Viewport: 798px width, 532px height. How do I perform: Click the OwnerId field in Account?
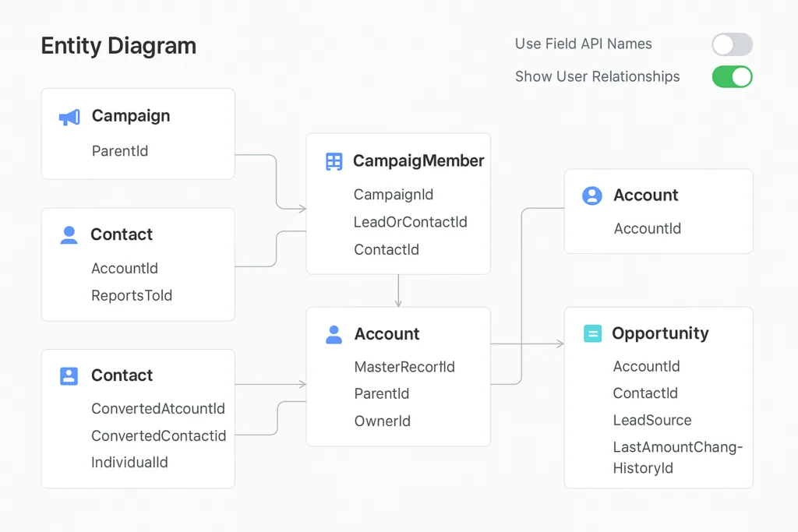[382, 421]
